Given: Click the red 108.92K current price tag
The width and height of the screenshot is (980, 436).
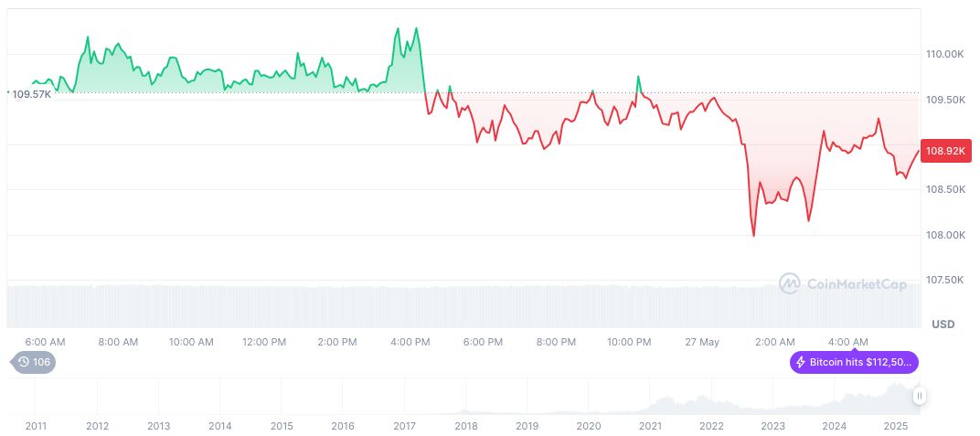Looking at the screenshot, I should 945,151.
